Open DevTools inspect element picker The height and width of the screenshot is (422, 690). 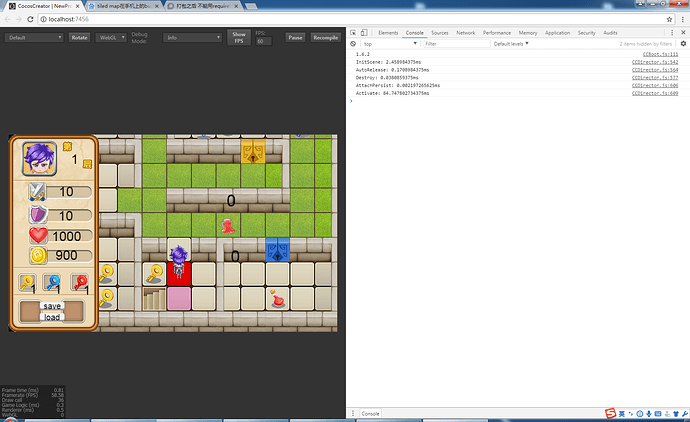click(353, 33)
